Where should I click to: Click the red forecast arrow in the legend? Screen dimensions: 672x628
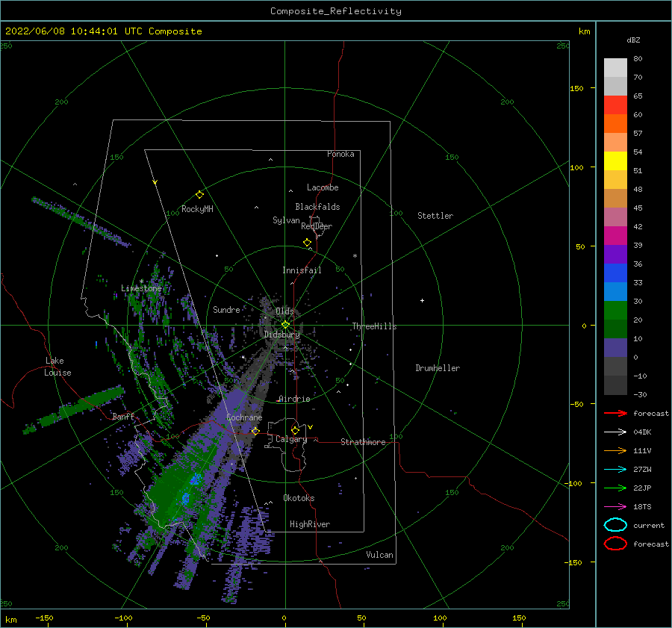point(615,413)
